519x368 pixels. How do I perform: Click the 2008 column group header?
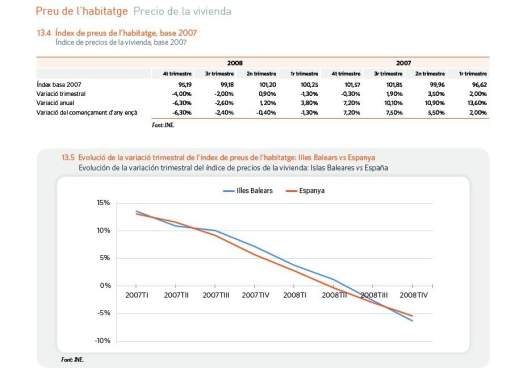coord(235,63)
